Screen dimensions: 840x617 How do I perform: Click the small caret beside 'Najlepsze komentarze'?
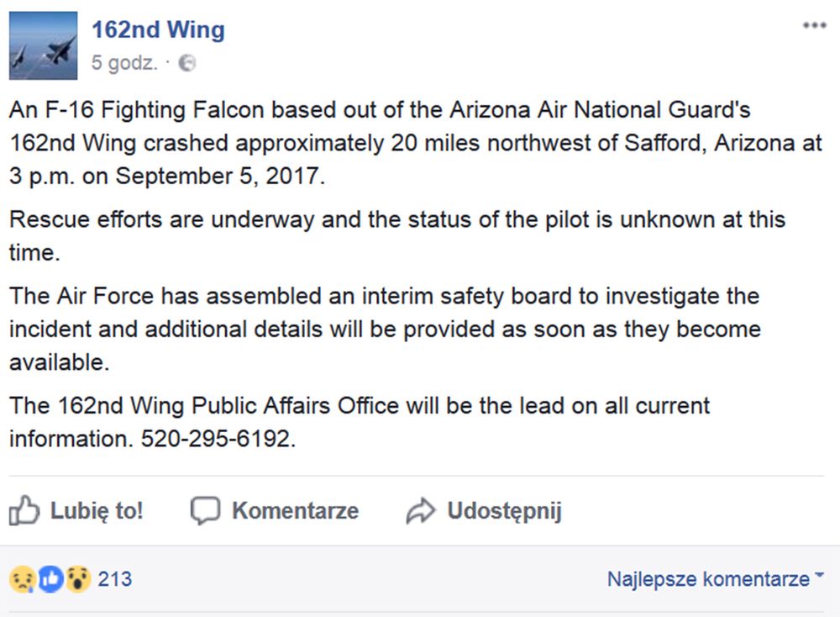(x=819, y=577)
